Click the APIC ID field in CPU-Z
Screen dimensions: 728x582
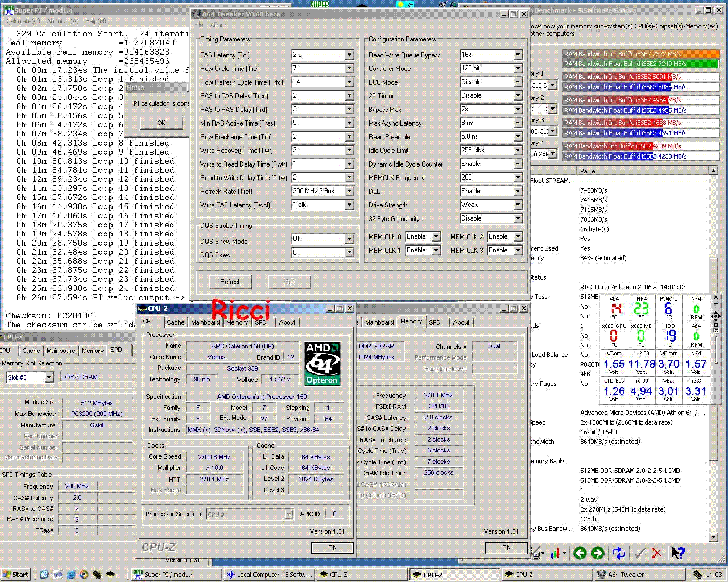pos(334,514)
